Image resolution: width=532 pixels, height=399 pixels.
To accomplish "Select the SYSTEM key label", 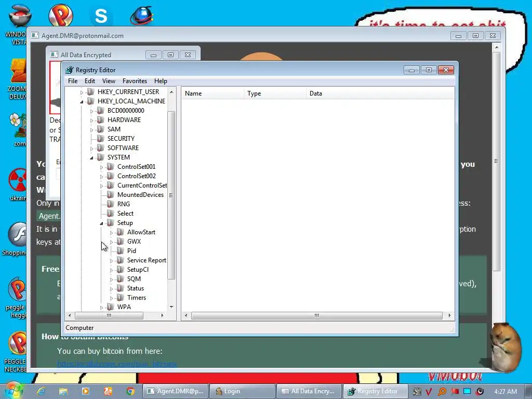I will click(118, 157).
